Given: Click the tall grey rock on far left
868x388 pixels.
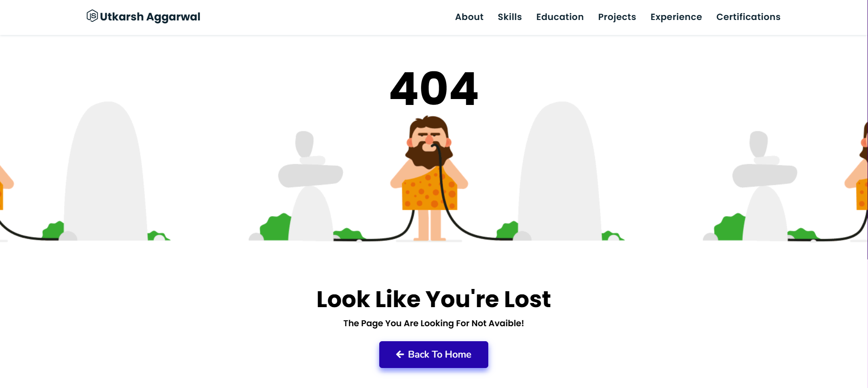Looking at the screenshot, I should (106, 172).
